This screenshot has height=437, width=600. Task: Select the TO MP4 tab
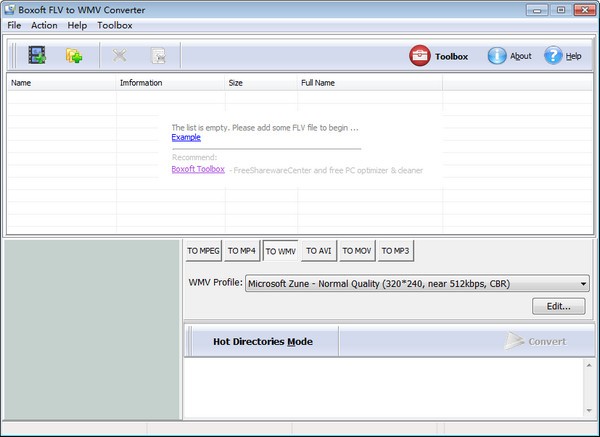click(x=241, y=250)
